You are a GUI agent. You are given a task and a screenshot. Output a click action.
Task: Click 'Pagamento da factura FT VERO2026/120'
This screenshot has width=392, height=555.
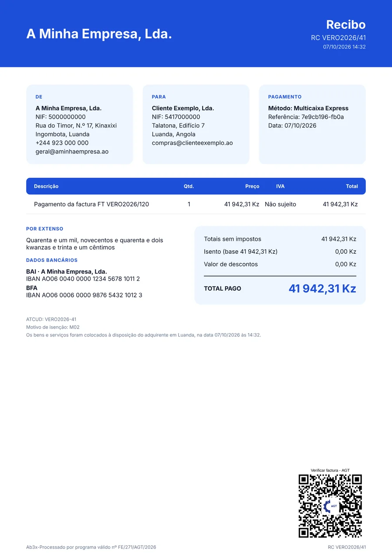pos(91,204)
